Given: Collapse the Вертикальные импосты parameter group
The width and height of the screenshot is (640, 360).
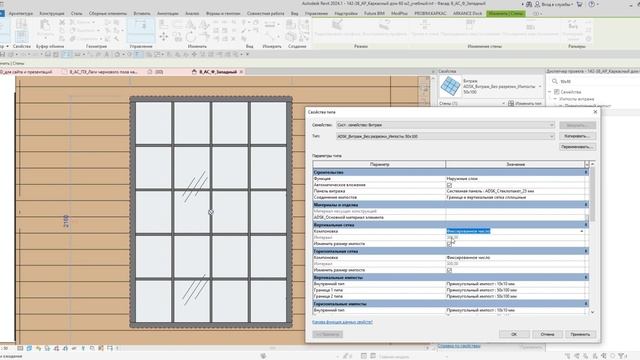Looking at the screenshot, I should 586,278.
